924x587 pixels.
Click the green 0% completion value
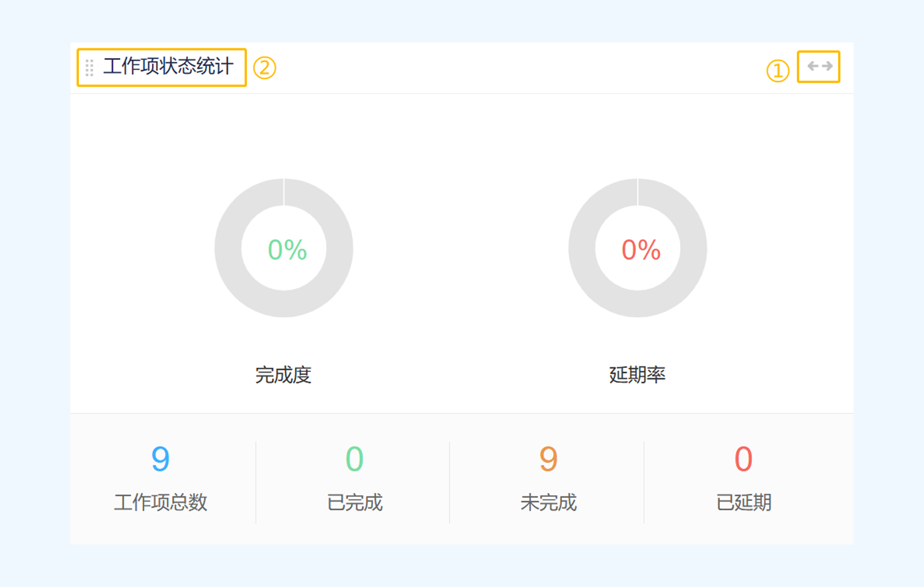(287, 250)
